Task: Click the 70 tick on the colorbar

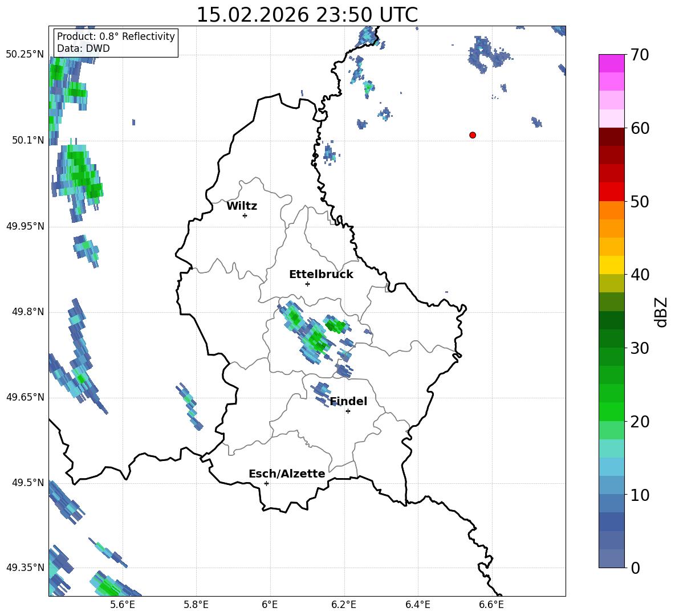Action: click(x=639, y=55)
